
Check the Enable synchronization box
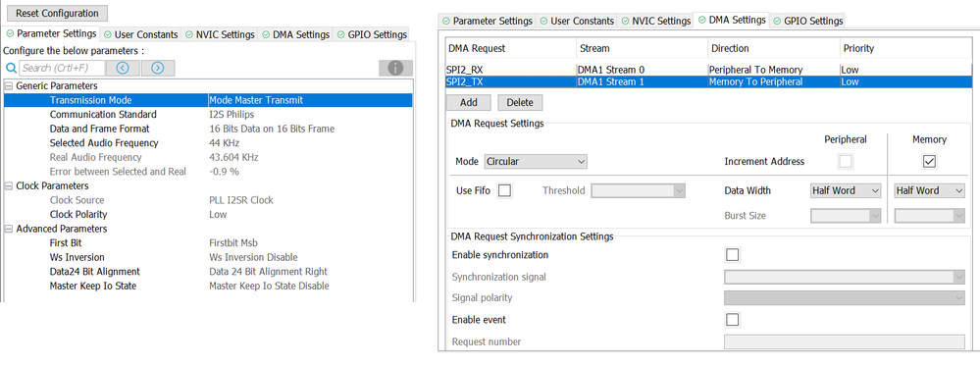click(732, 255)
